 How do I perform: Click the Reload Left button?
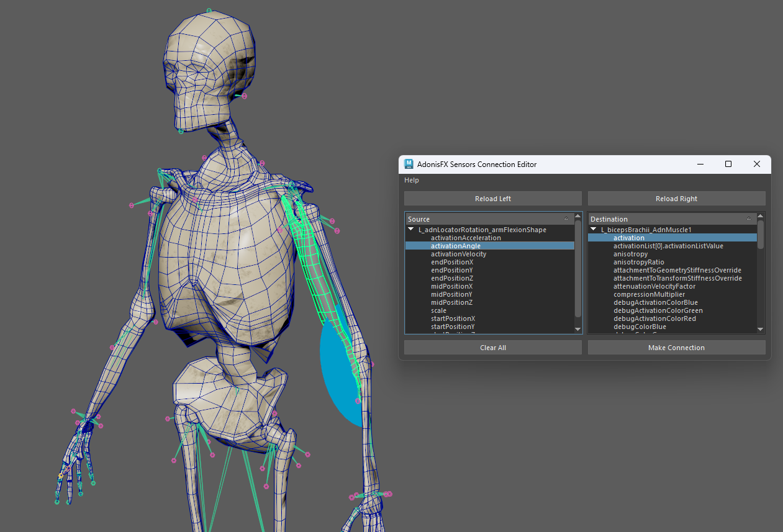pos(492,198)
